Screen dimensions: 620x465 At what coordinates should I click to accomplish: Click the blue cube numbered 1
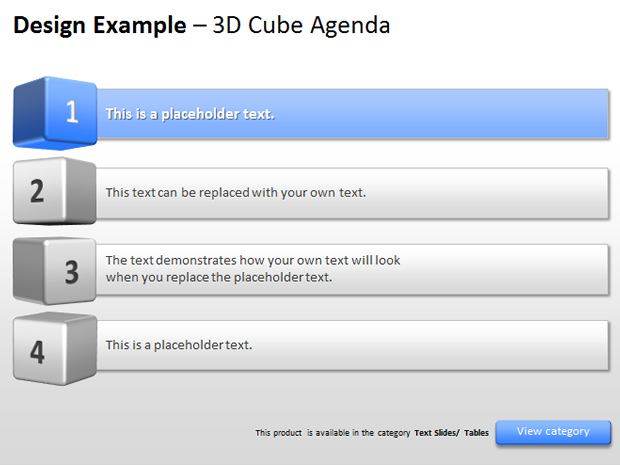pos(55,113)
